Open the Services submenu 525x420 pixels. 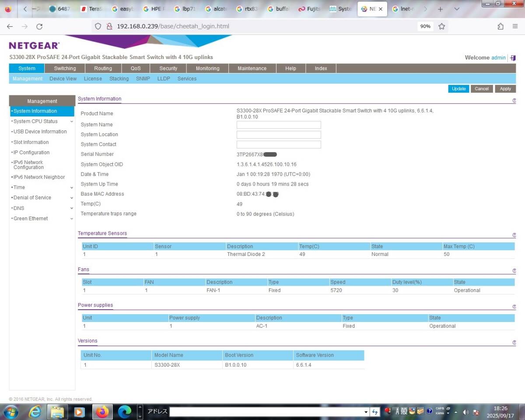point(187,79)
